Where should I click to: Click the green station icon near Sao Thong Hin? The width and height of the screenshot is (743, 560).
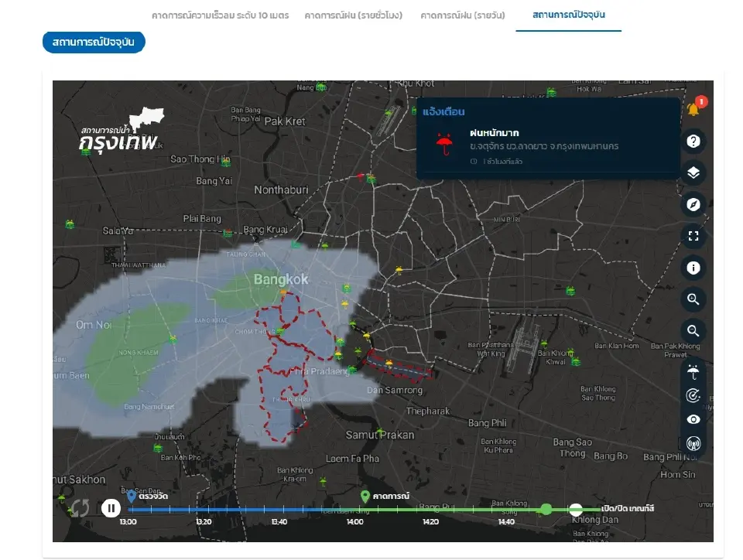(x=226, y=162)
